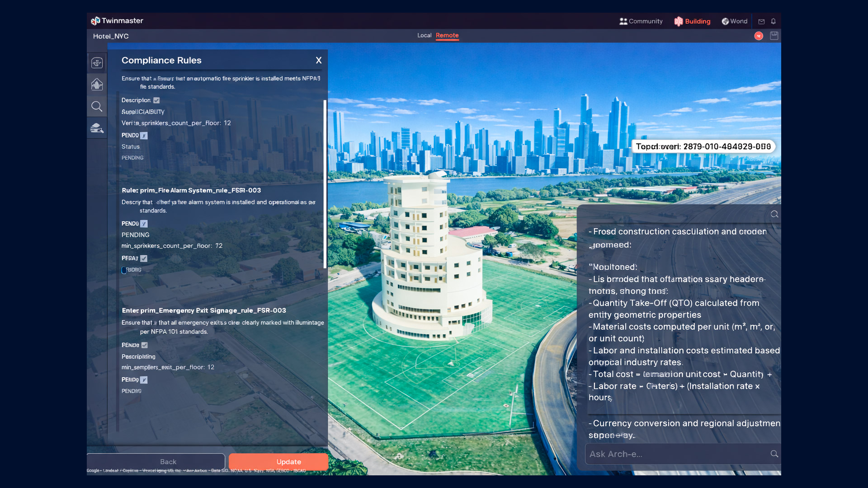The image size is (868, 488).
Task: Open the magnifier search tool in sidebar
Action: [97, 107]
